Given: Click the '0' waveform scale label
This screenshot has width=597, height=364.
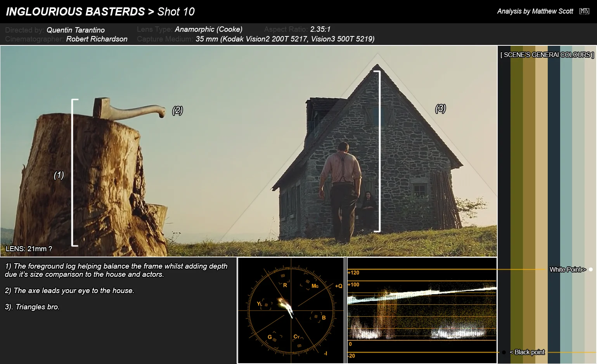Looking at the screenshot, I should (350, 344).
